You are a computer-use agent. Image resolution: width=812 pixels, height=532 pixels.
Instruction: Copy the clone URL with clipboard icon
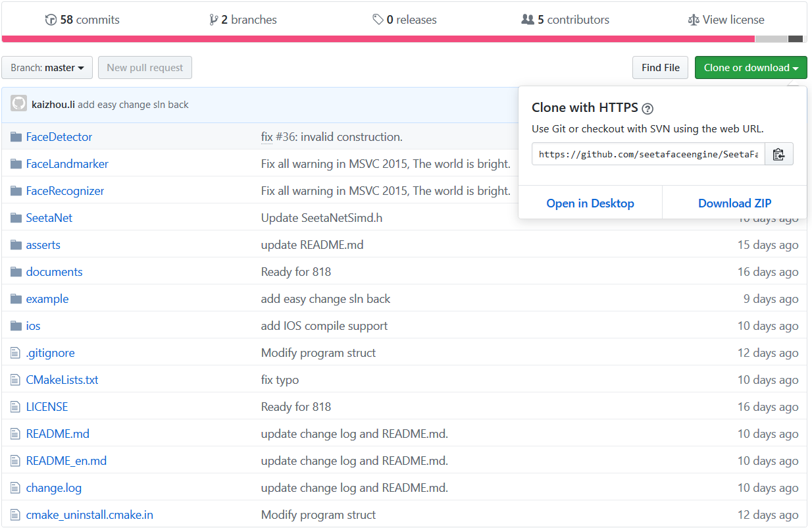[x=779, y=153]
